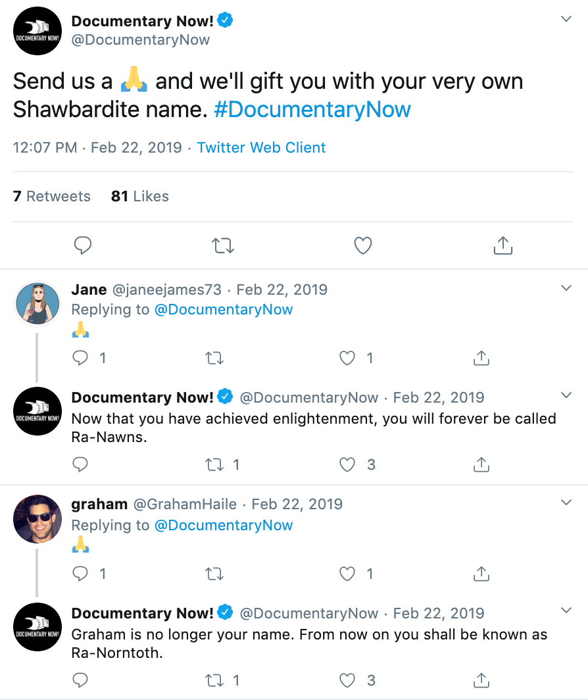588x700 pixels.
Task: Reply to the main Documentary Now tweet
Action: pos(82,246)
